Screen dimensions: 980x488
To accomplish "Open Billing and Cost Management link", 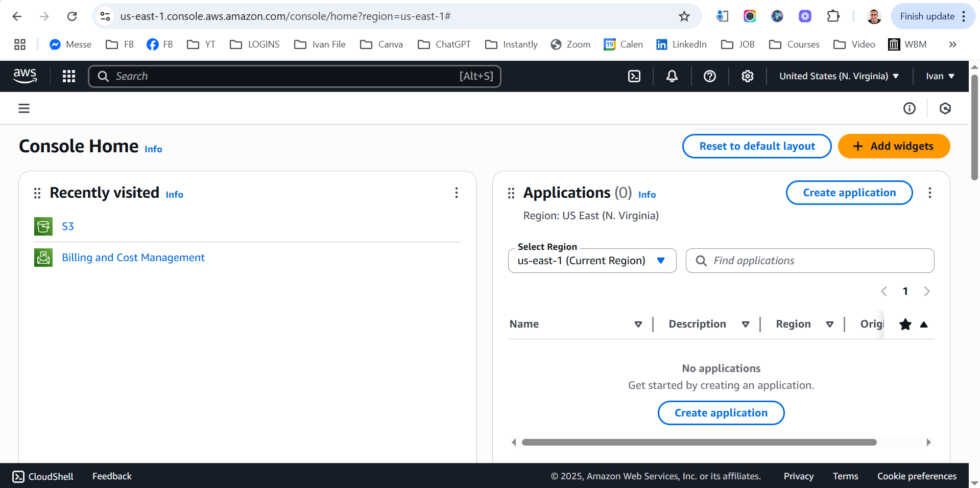I will pos(133,258).
